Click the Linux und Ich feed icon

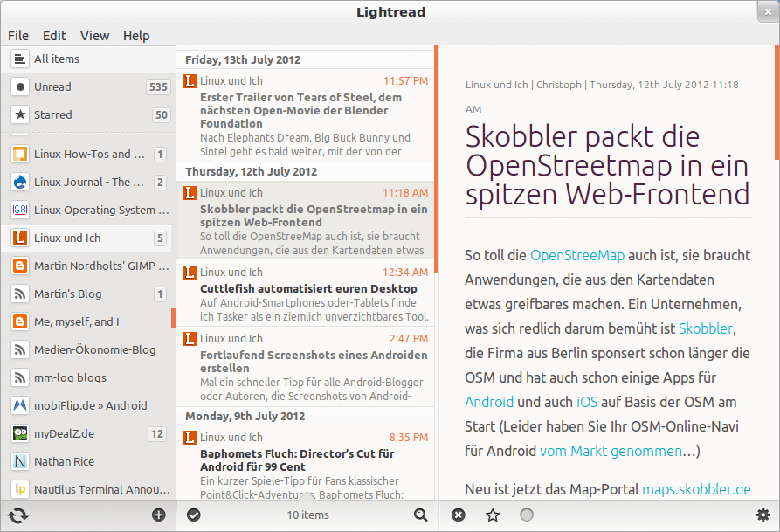tap(17, 238)
